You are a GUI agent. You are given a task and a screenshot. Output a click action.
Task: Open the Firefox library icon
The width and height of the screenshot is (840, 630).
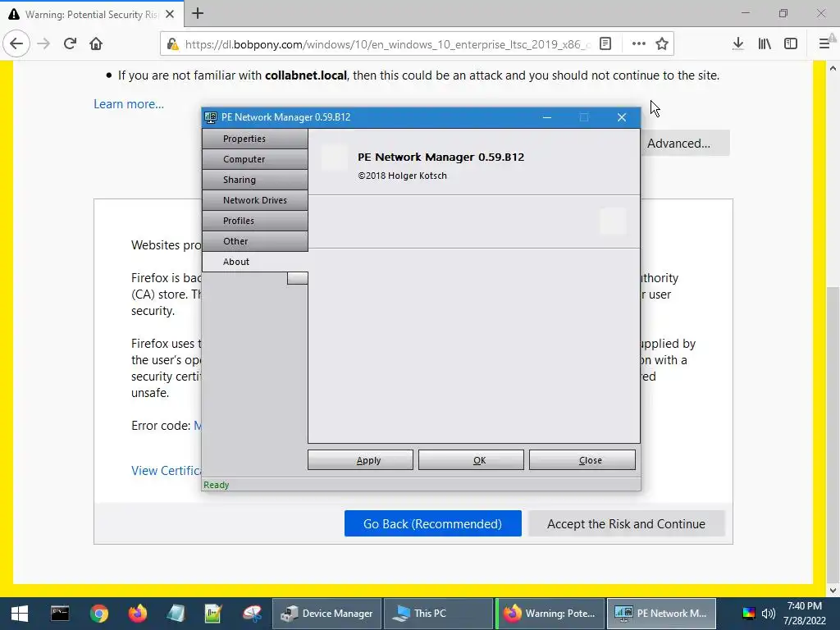765,44
